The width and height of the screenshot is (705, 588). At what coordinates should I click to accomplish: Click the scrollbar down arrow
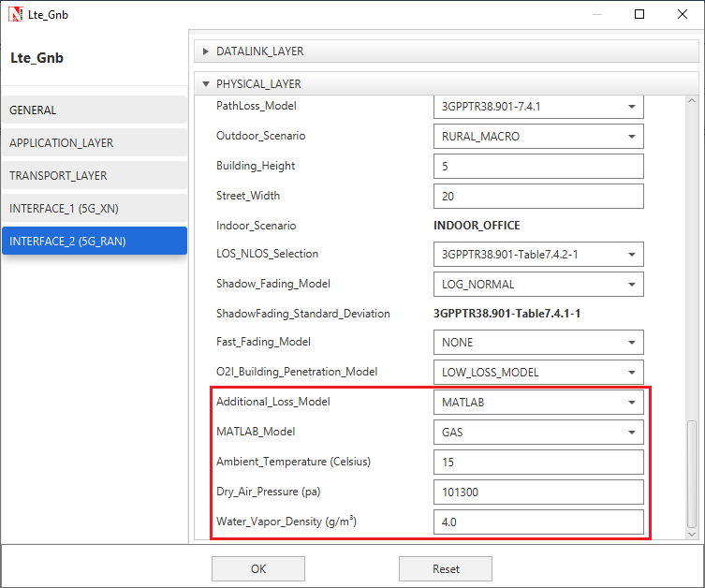click(x=692, y=534)
